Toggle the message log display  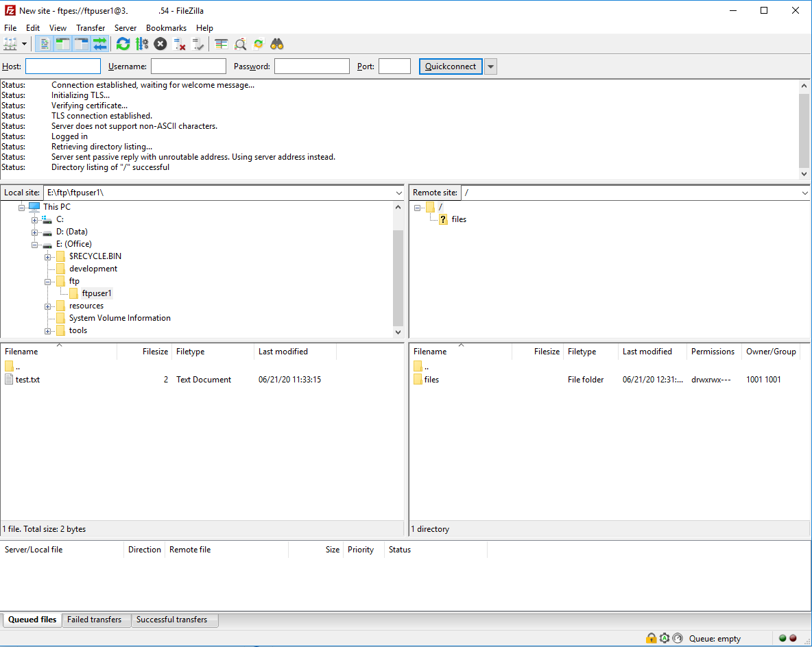pos(45,44)
